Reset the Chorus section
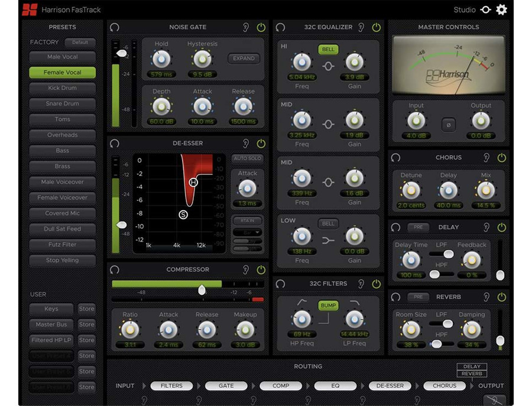The width and height of the screenshot is (532, 406). pos(395,158)
